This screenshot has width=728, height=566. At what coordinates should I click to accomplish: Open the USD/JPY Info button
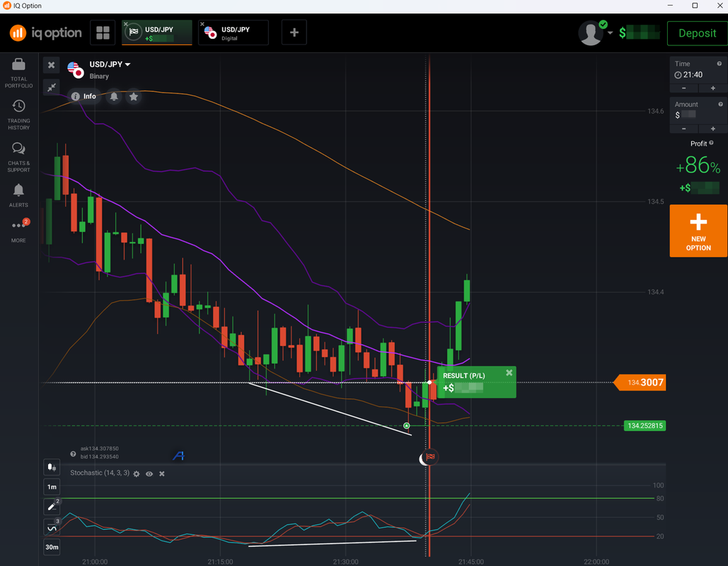click(x=84, y=96)
